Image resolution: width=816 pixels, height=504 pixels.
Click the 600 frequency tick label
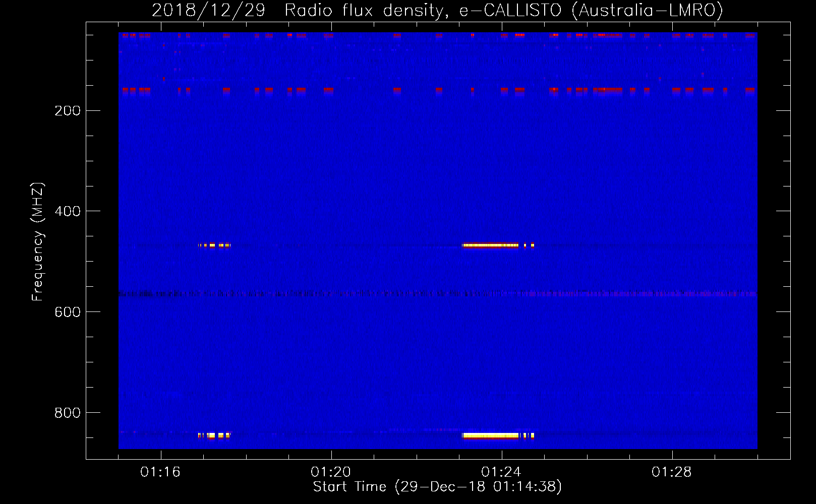[68, 312]
